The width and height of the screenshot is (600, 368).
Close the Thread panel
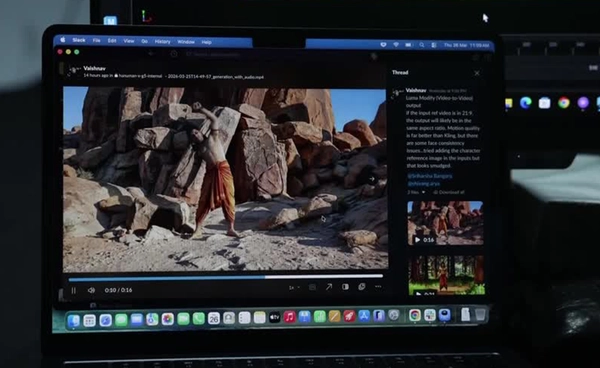pyautogui.click(x=477, y=73)
